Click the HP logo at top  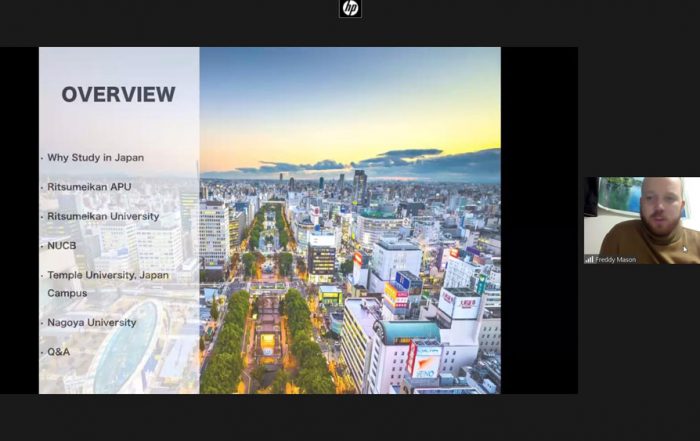click(x=350, y=8)
